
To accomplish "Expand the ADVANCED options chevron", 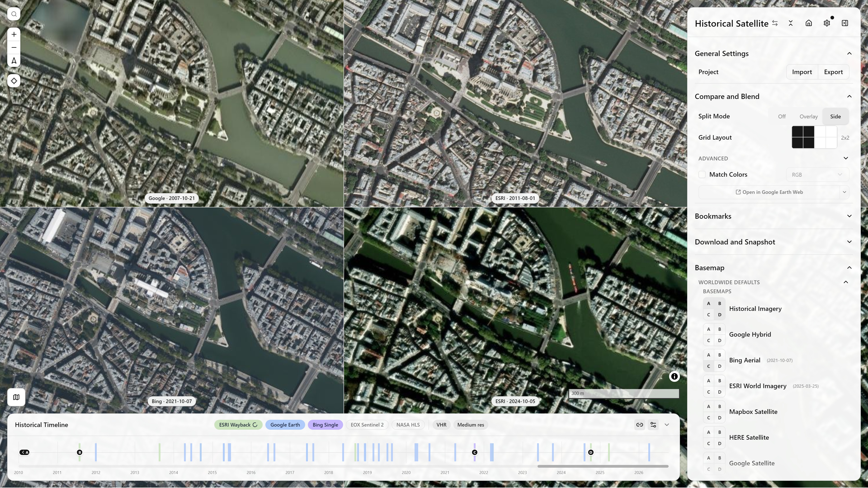I will (846, 158).
